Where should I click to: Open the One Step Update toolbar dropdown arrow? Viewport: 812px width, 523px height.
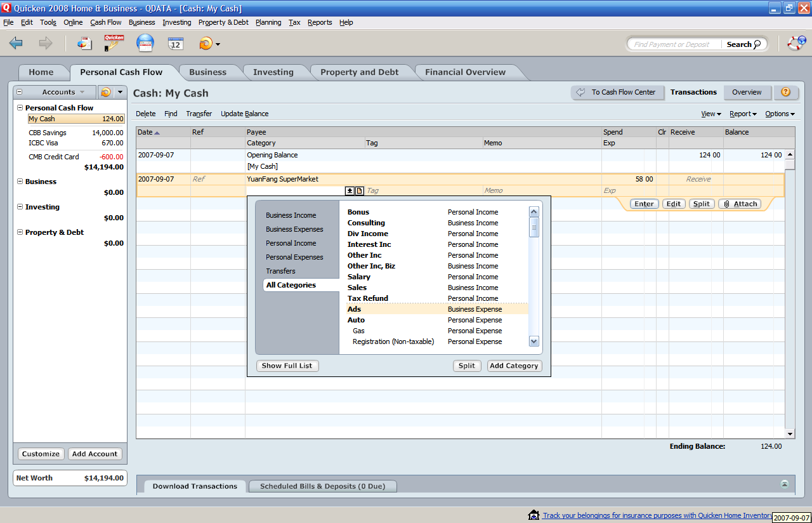218,44
